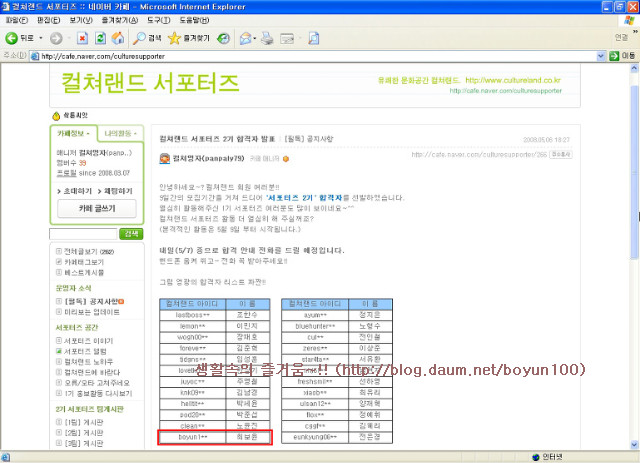Click the scrollbar down arrow

[x=634, y=445]
